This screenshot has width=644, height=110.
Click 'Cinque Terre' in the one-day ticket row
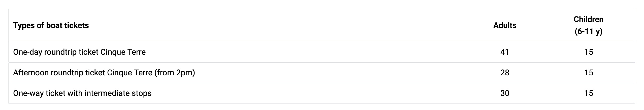coord(123,52)
